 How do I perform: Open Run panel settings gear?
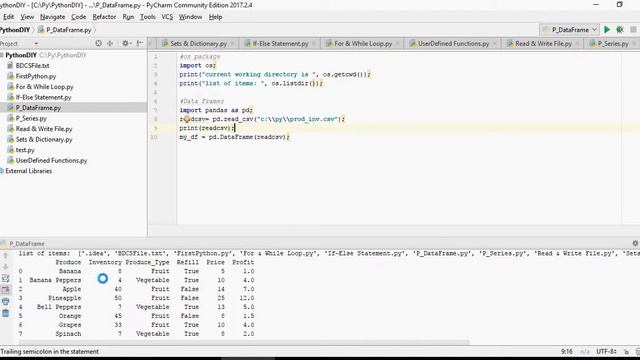(635, 243)
